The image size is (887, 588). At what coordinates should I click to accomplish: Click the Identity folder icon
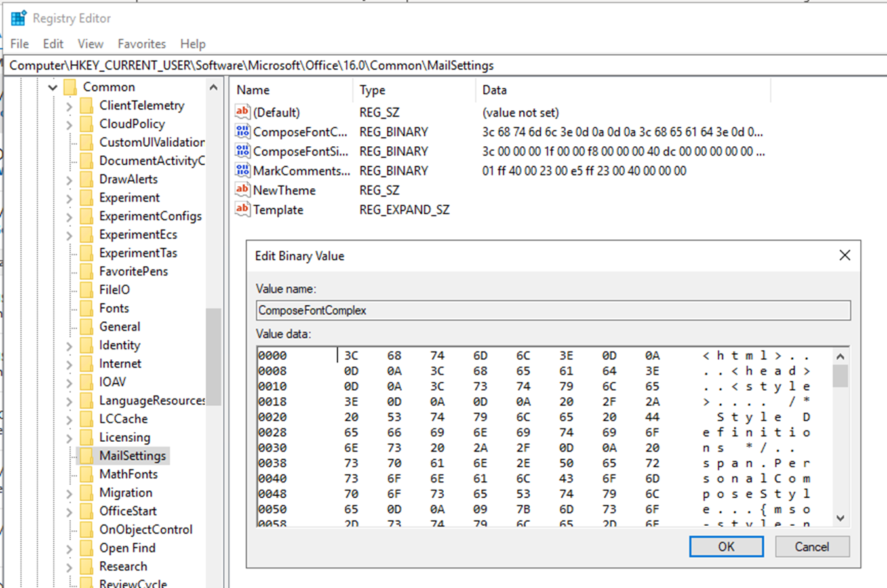pos(87,345)
